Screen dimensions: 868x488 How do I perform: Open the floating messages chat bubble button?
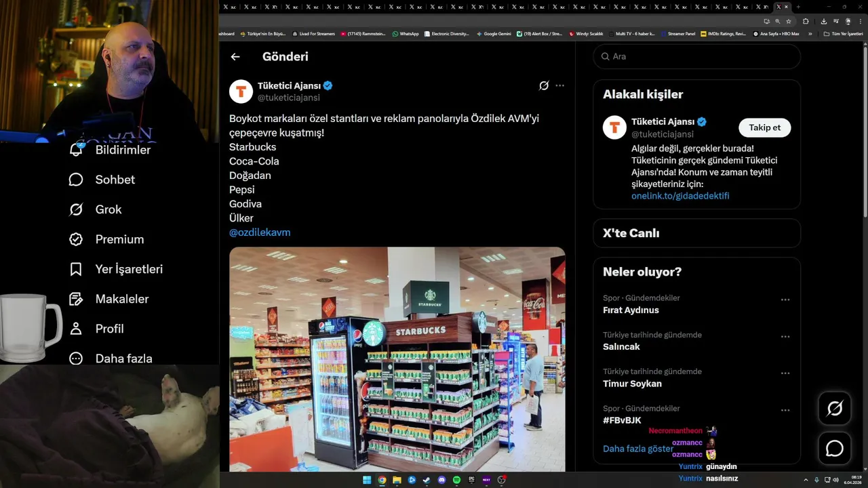(x=834, y=449)
